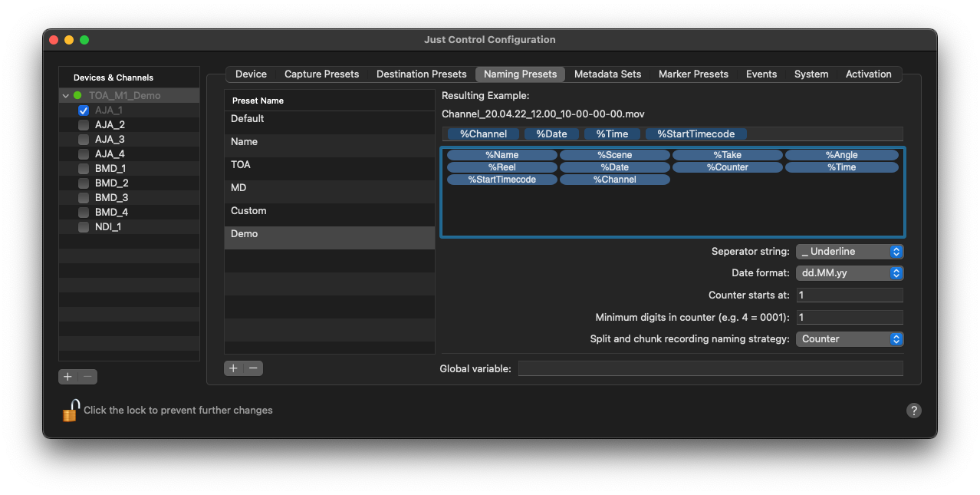This screenshot has height=495, width=980.
Task: Remove device with the minus button under Devices & Channels
Action: (x=88, y=377)
